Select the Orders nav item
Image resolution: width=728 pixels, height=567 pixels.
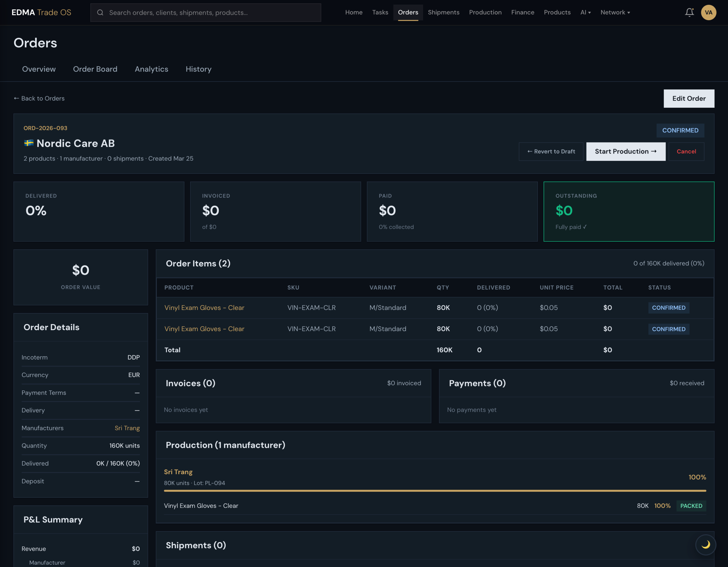(408, 12)
